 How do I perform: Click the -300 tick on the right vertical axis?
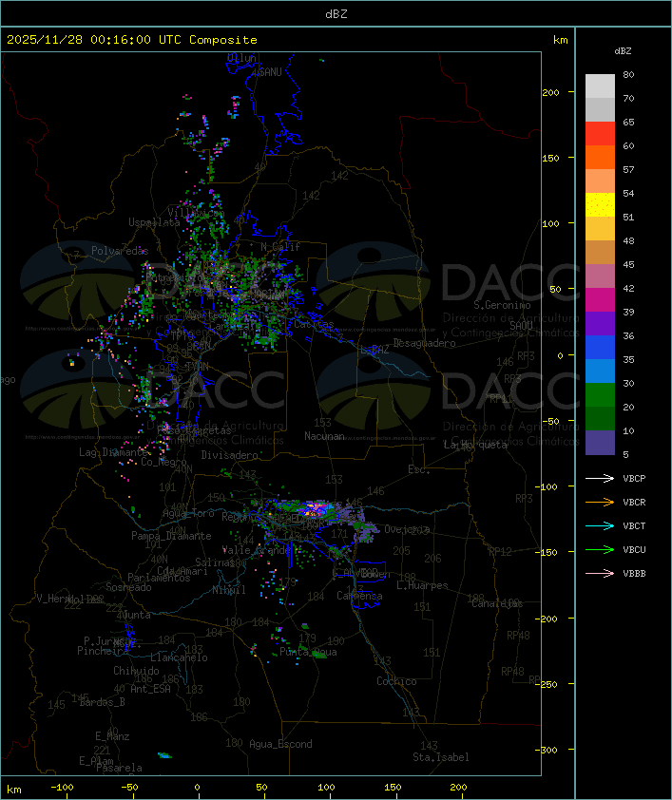point(548,750)
